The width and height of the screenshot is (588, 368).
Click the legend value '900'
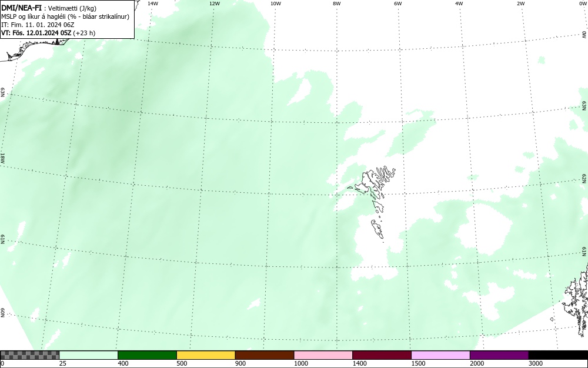coord(240,363)
